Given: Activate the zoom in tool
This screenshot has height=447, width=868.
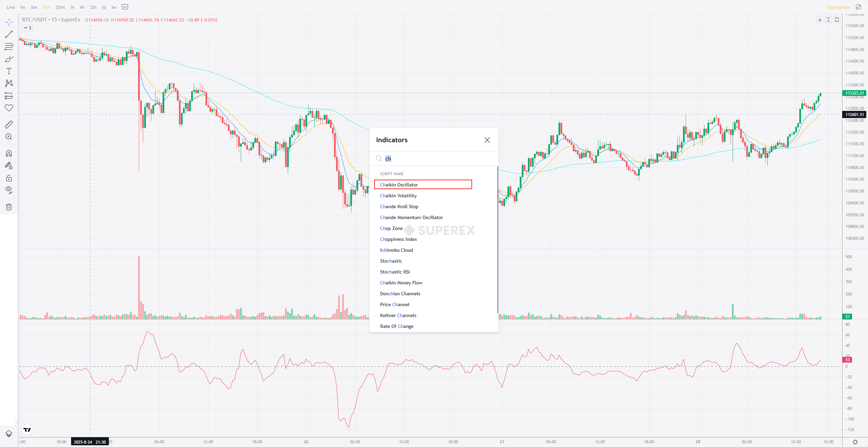Looking at the screenshot, I should (9, 137).
